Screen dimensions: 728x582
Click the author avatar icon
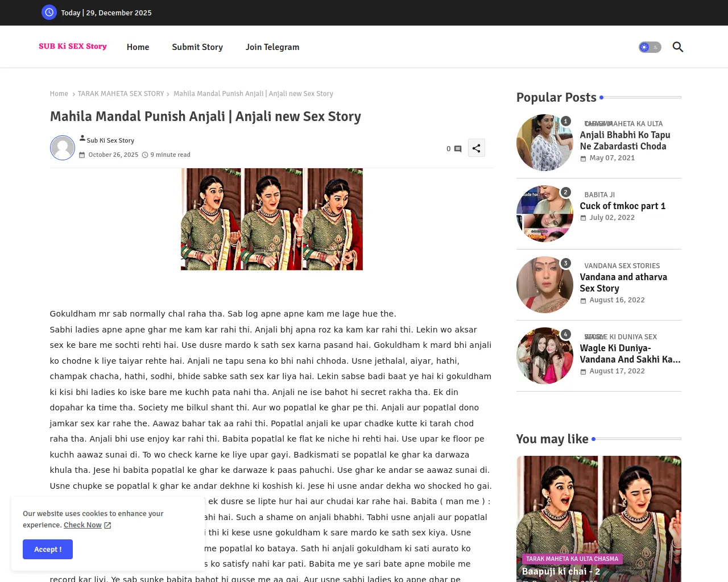tap(63, 148)
